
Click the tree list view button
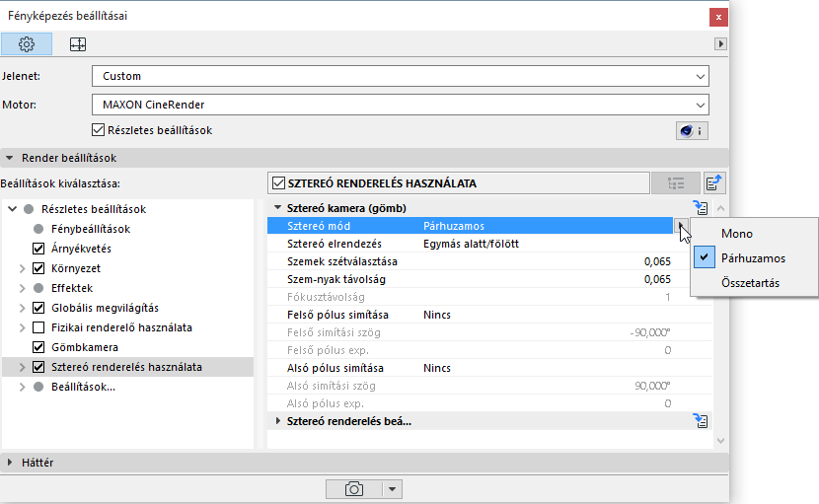[675, 183]
